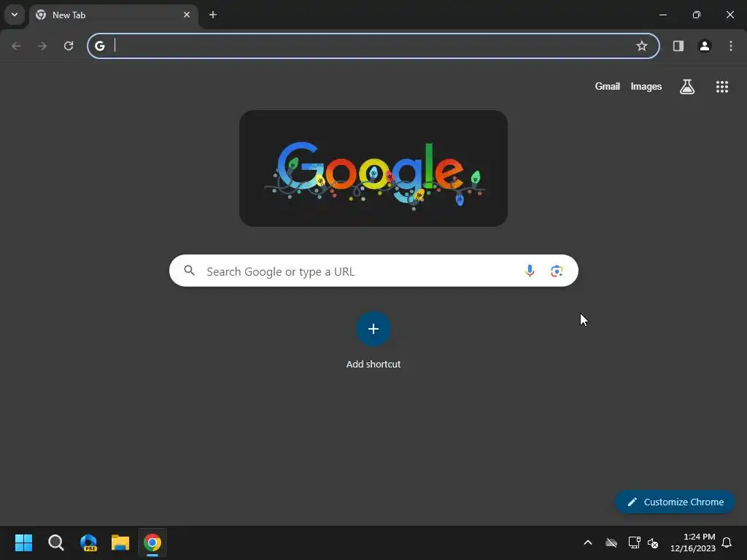Open Images link

coord(646,86)
